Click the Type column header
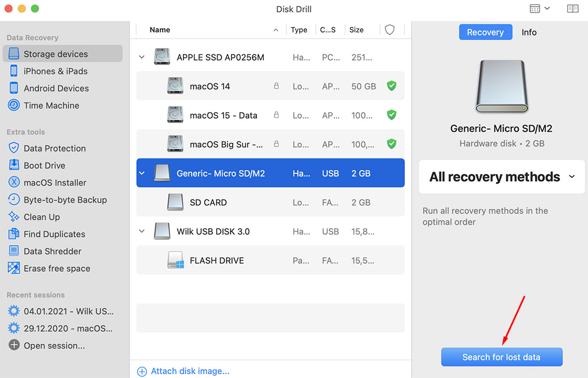Screen dimensions: 588x378 (299, 29)
